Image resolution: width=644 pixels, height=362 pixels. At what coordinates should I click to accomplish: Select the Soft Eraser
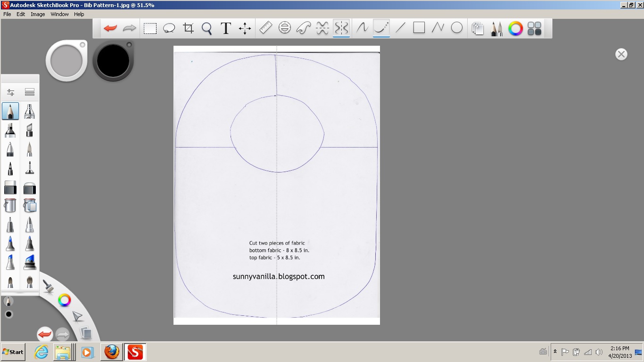(x=30, y=188)
